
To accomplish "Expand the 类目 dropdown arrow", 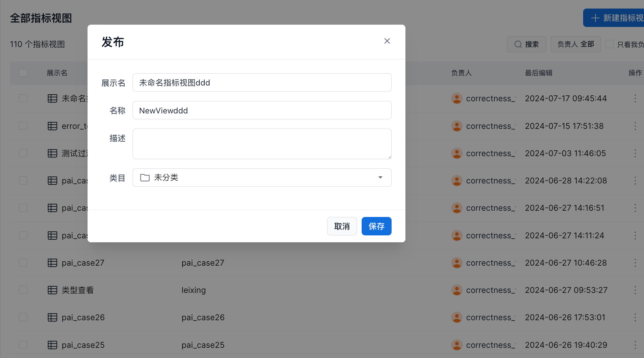I will (x=380, y=178).
